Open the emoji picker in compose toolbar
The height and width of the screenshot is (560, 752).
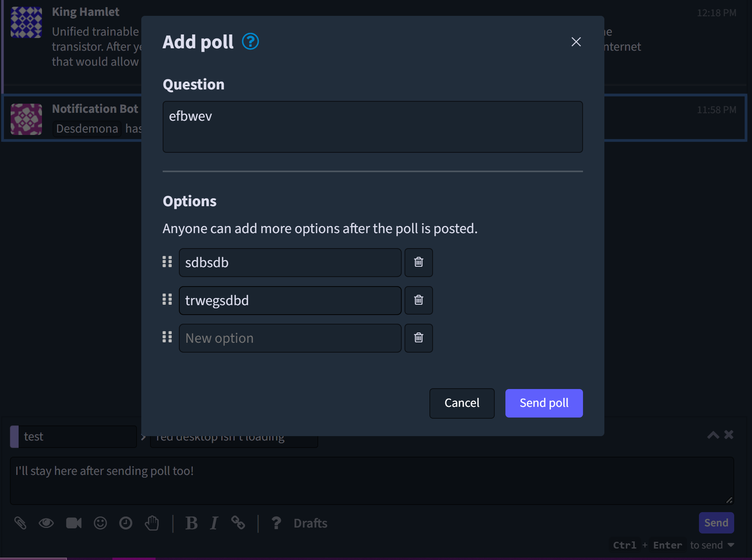tap(100, 523)
